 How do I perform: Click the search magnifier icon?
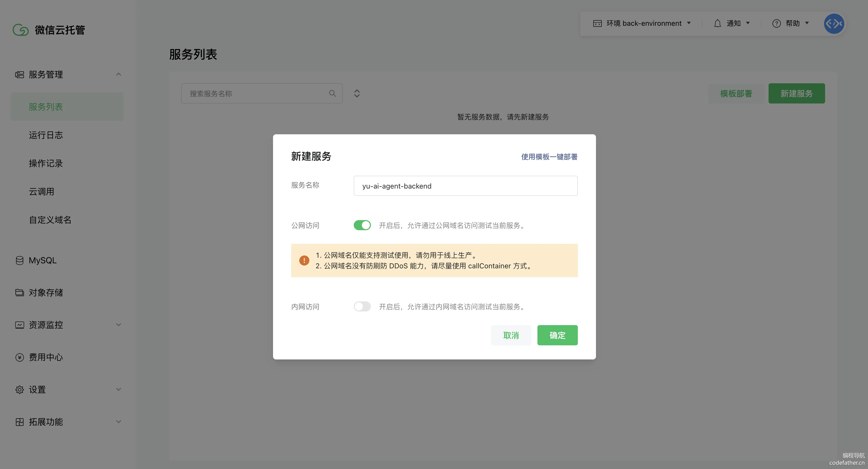coord(332,93)
